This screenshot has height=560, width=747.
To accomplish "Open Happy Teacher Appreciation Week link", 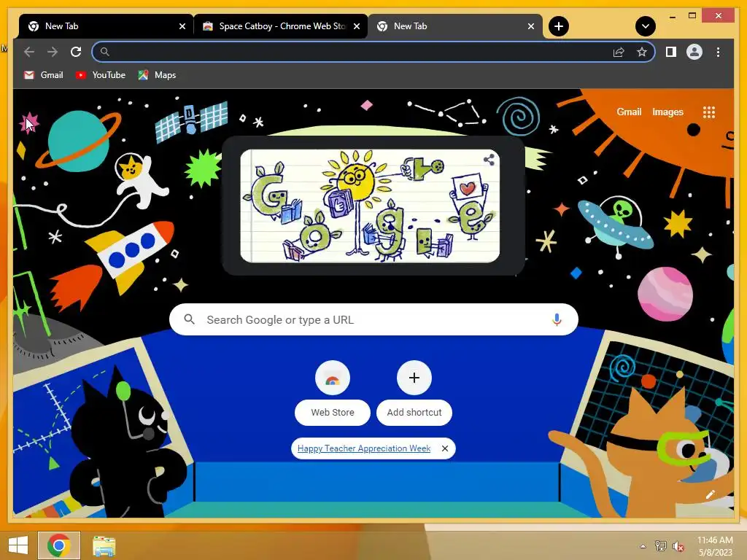I will pyautogui.click(x=364, y=448).
